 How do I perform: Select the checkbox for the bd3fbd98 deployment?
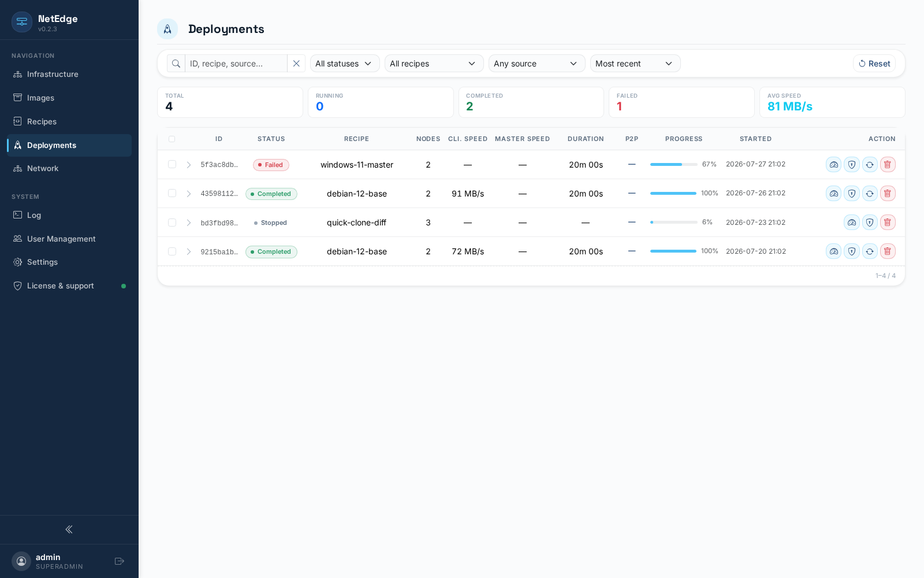pyautogui.click(x=172, y=223)
